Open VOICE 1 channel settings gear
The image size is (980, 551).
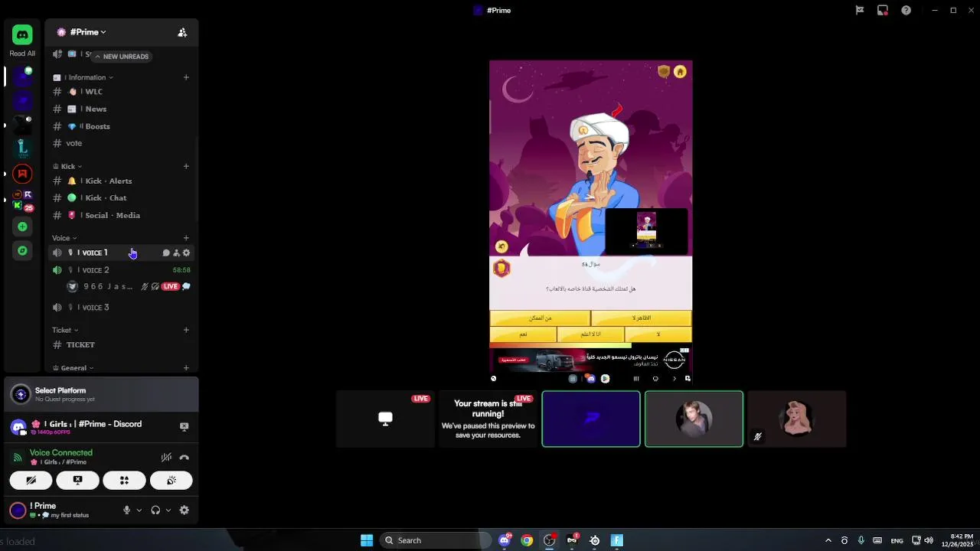tap(186, 253)
